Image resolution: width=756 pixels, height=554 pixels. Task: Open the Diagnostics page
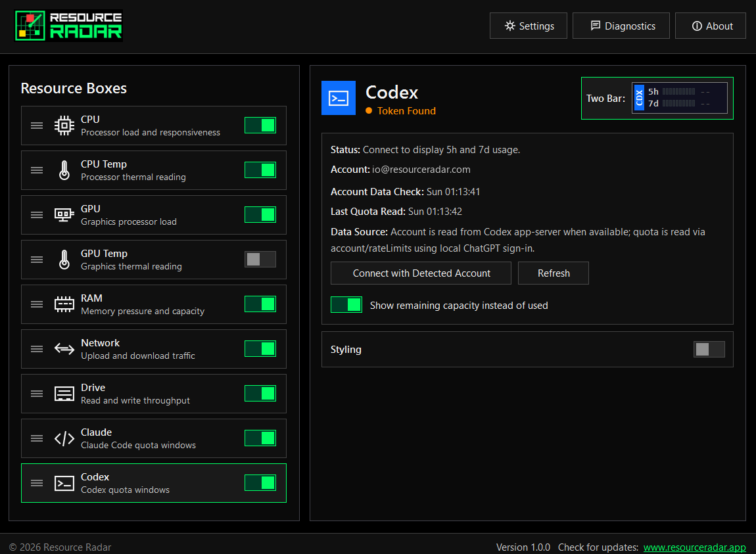(621, 26)
